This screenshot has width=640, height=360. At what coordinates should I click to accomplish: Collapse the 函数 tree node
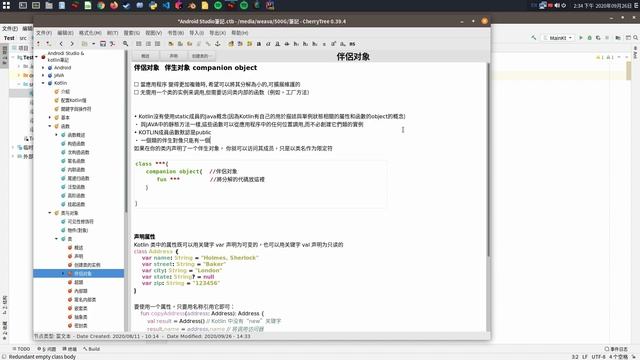coord(50,126)
